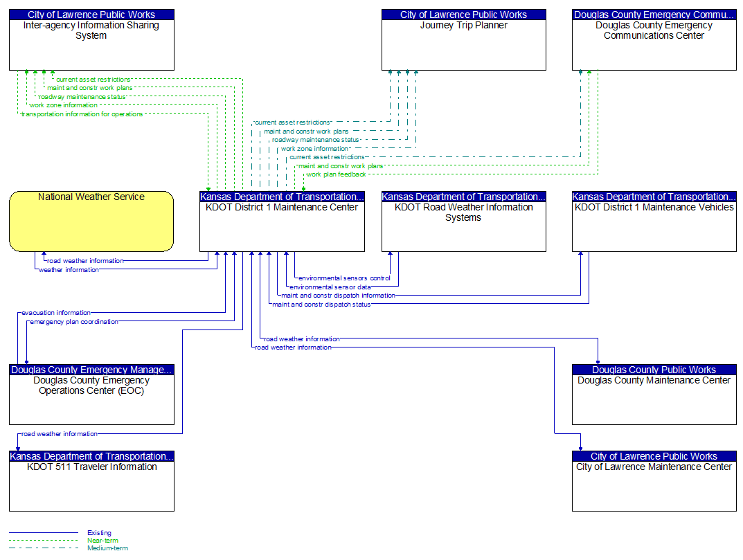Screen dimensions: 743x560
Task: Click green 'work zone information' label
Action: [64, 105]
